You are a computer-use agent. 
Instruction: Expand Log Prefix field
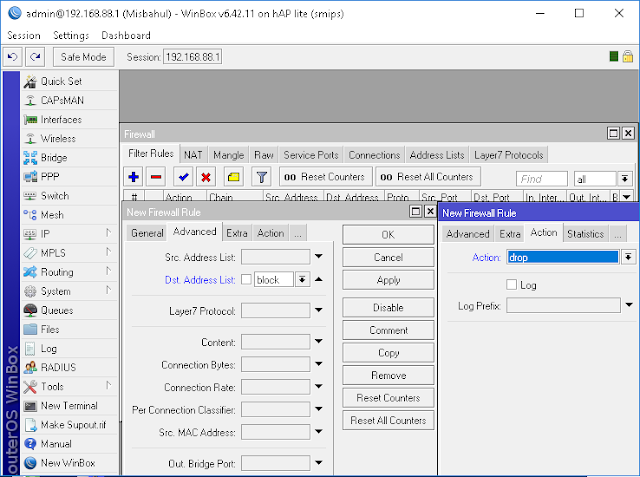(629, 305)
